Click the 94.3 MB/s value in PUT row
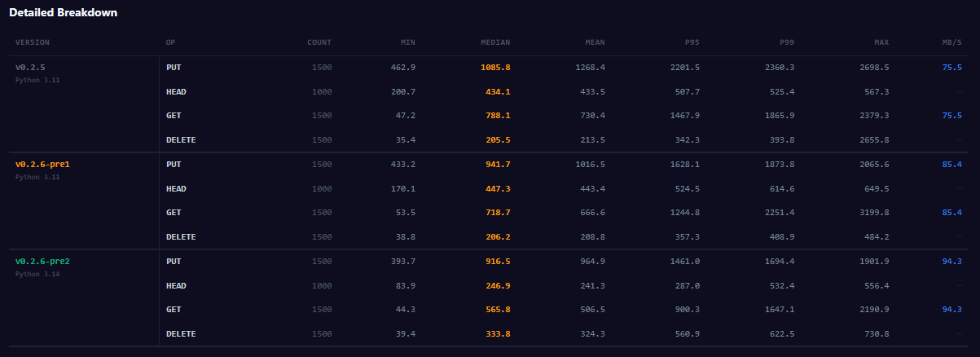980x357 pixels. click(x=951, y=261)
